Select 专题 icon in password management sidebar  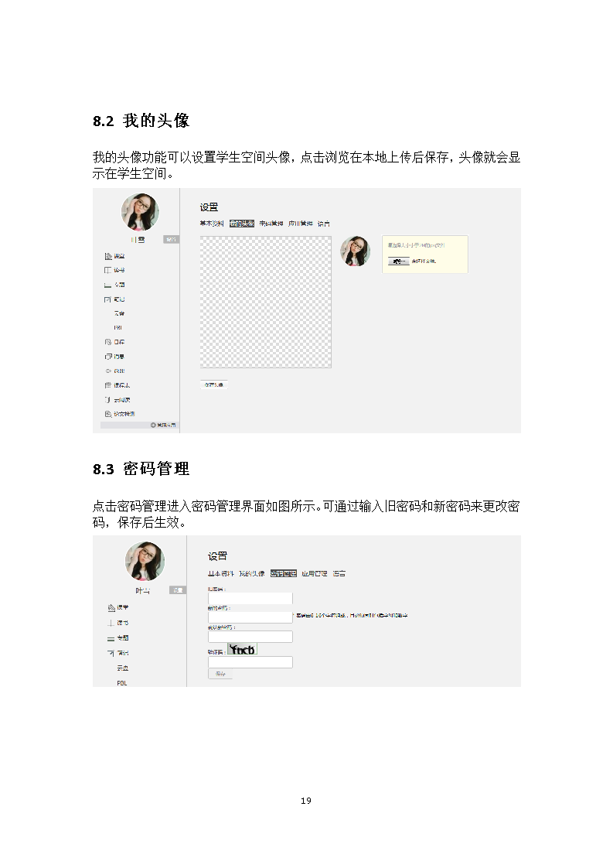pos(111,638)
